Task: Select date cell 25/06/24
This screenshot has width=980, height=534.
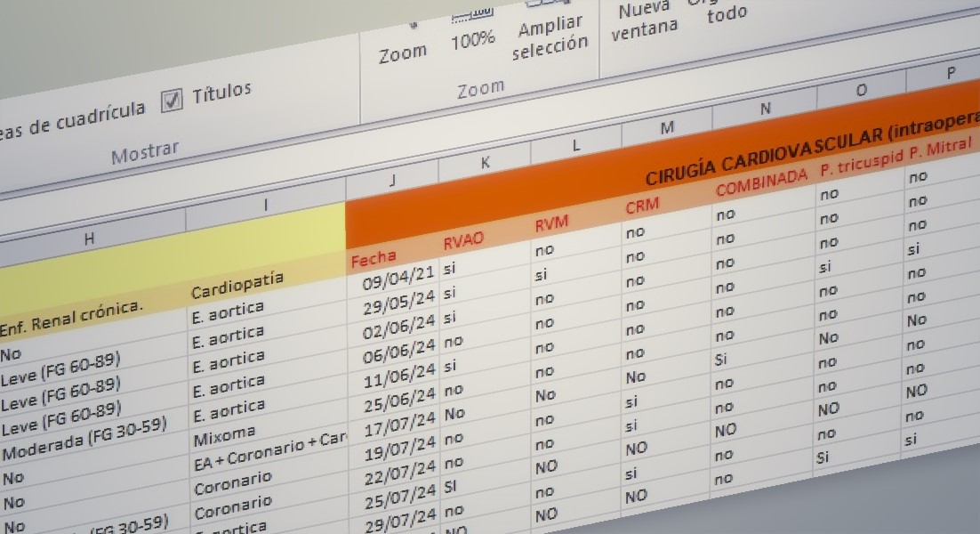Action: tap(398, 400)
